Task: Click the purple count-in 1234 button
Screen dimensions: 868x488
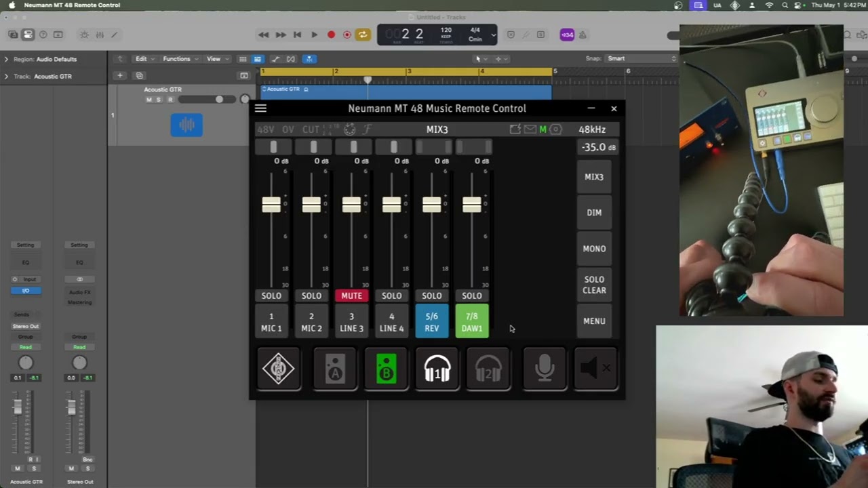Action: 567,35
